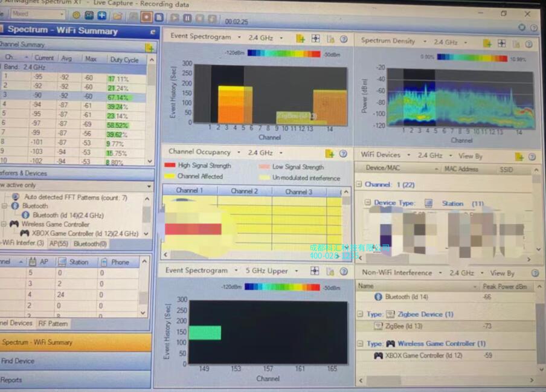Collapse the Type: Zigbee Device (1) group
The height and width of the screenshot is (392, 546).
pos(360,314)
